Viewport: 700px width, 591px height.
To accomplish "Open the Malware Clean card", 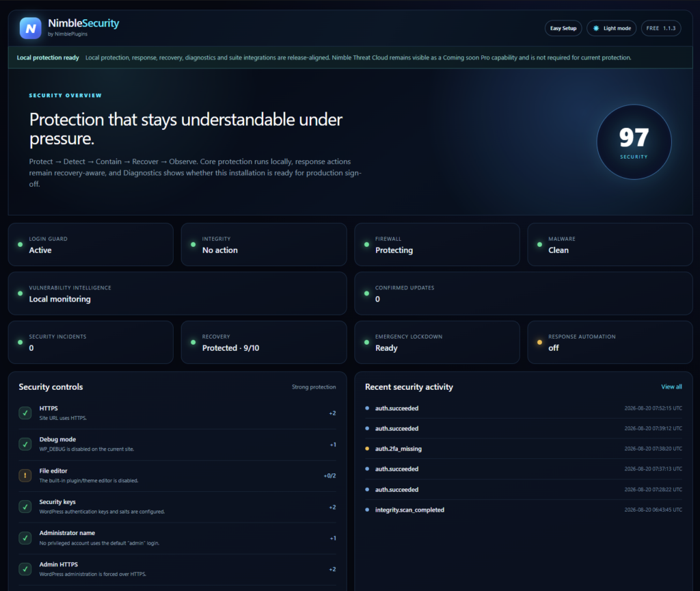I will tap(610, 244).
